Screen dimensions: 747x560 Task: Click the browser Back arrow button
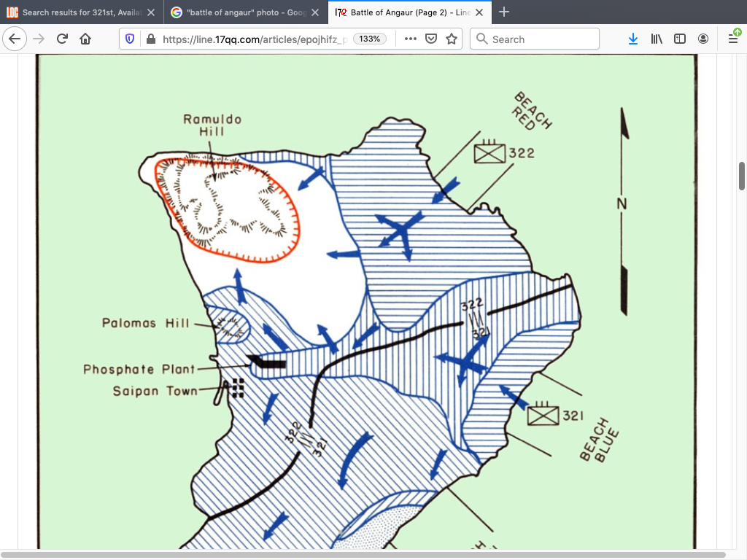16,39
